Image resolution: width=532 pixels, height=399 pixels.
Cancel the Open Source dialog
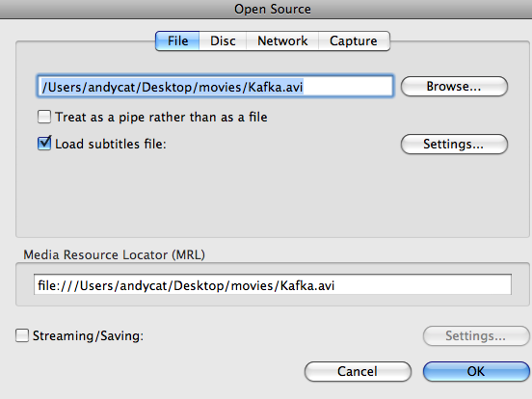pos(358,371)
